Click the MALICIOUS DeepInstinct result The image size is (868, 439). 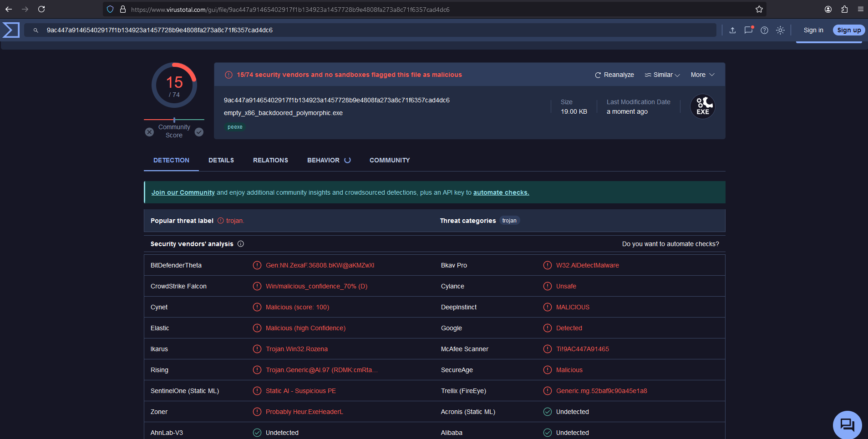[x=573, y=307]
